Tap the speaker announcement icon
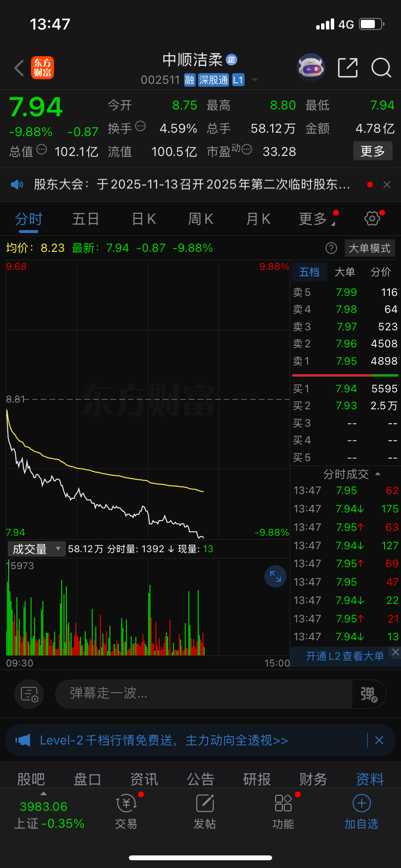This screenshot has height=868, width=401. [x=17, y=184]
